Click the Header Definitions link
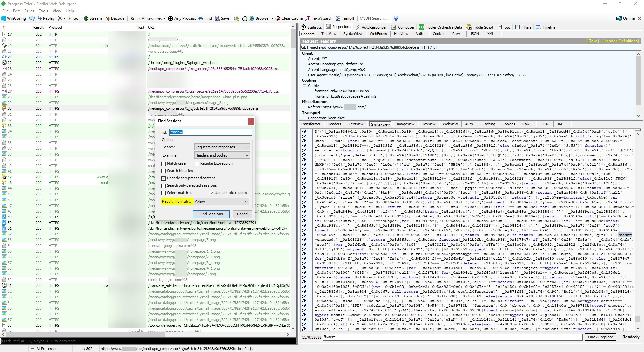Image resolution: width=644 pixels, height=352 pixels. point(621,41)
